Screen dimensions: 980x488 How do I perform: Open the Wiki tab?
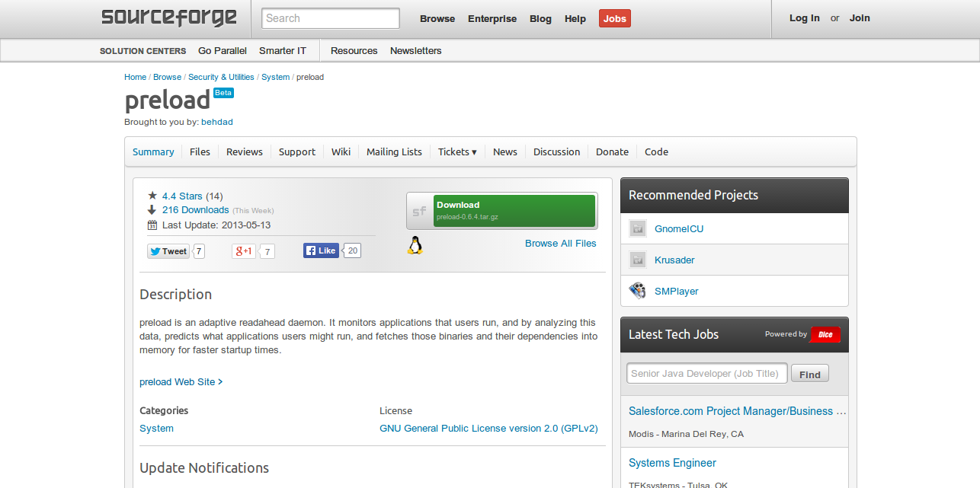click(x=341, y=152)
